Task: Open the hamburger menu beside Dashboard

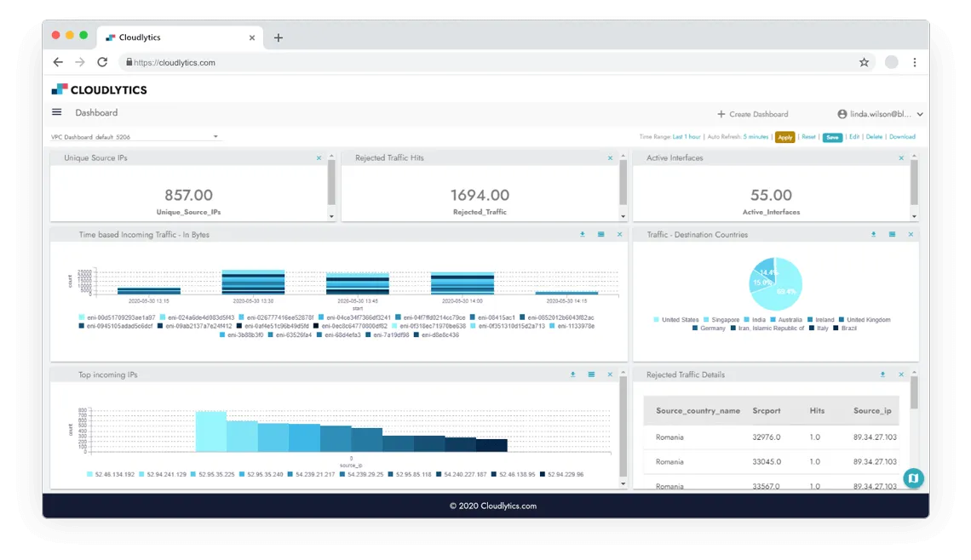Action: point(56,111)
